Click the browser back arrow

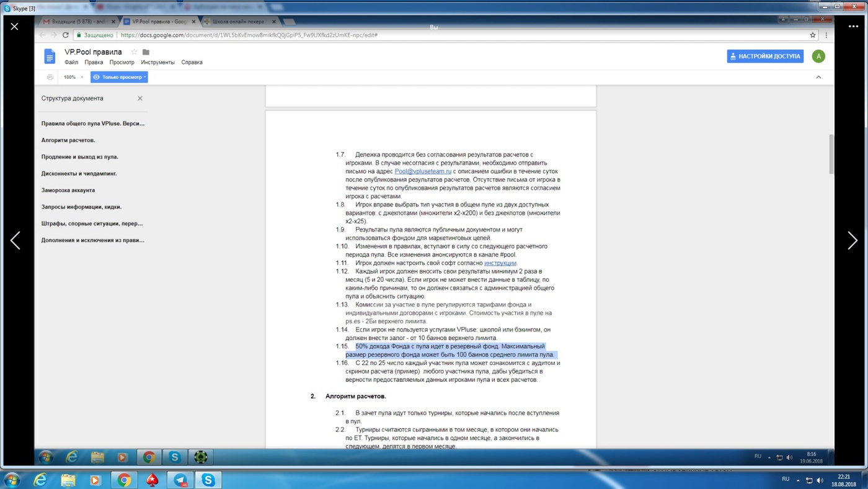tap(42, 35)
